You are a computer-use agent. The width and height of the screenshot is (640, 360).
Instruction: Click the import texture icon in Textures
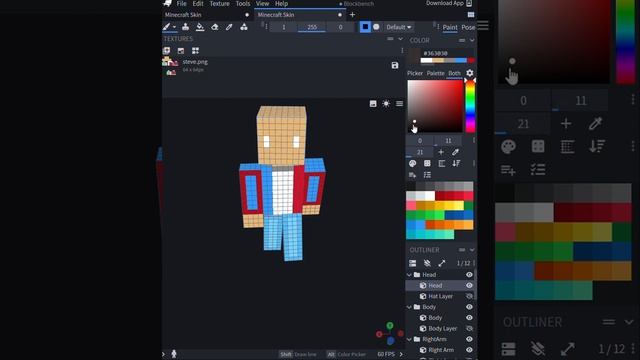tap(167, 51)
